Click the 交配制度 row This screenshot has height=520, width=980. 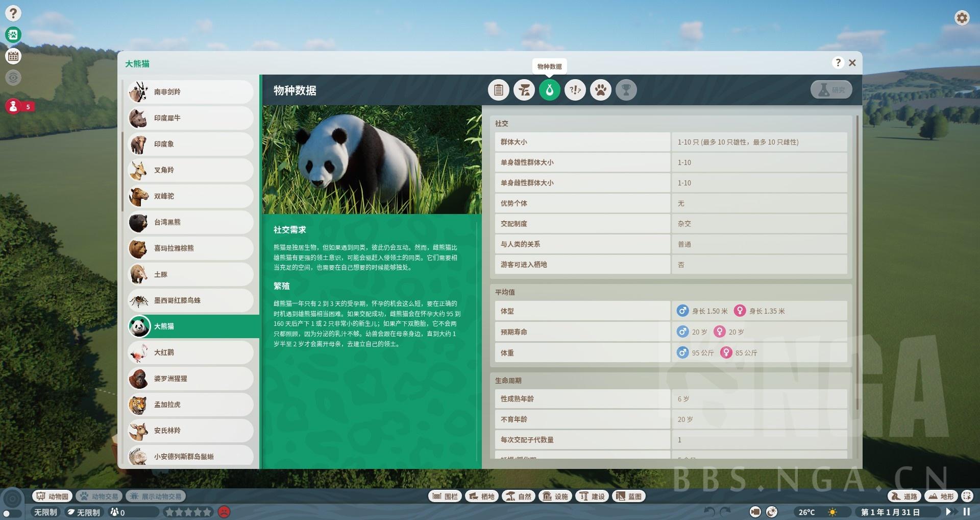coord(671,224)
